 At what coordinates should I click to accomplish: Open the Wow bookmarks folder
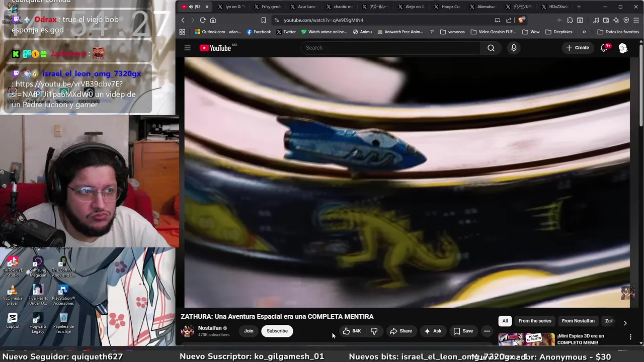click(x=531, y=32)
